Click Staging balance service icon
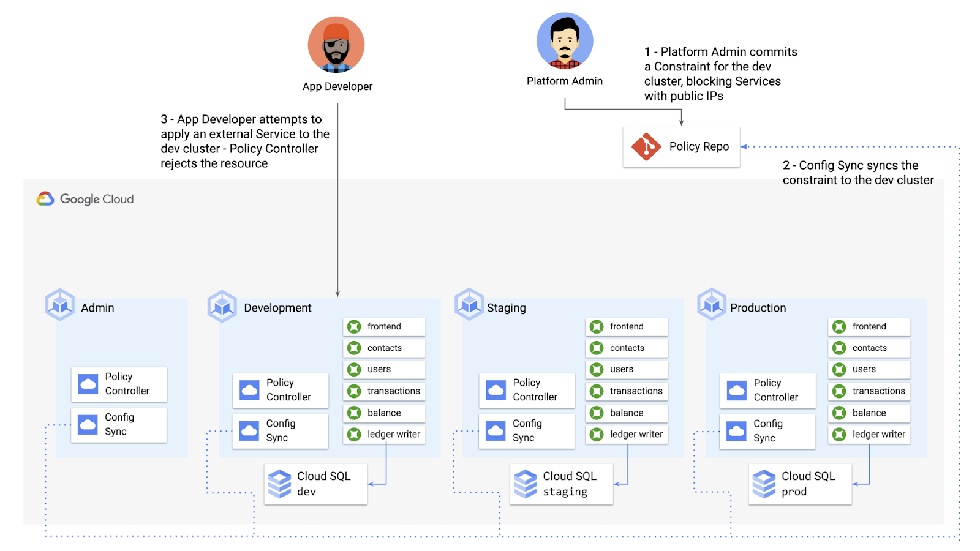The width and height of the screenshot is (980, 551). 597,413
